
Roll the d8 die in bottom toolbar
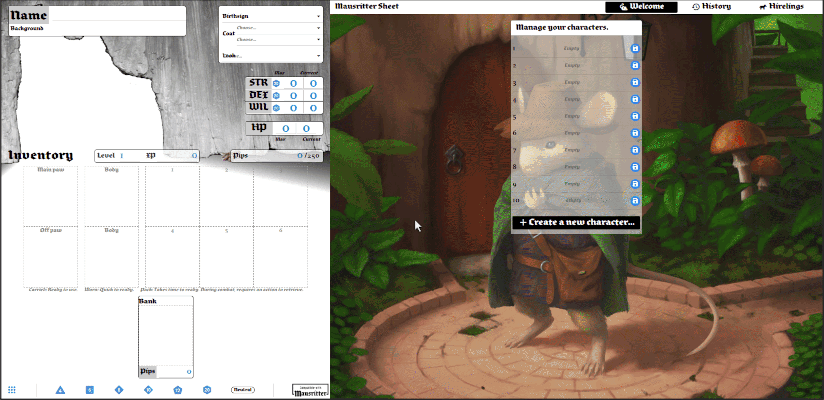point(119,390)
